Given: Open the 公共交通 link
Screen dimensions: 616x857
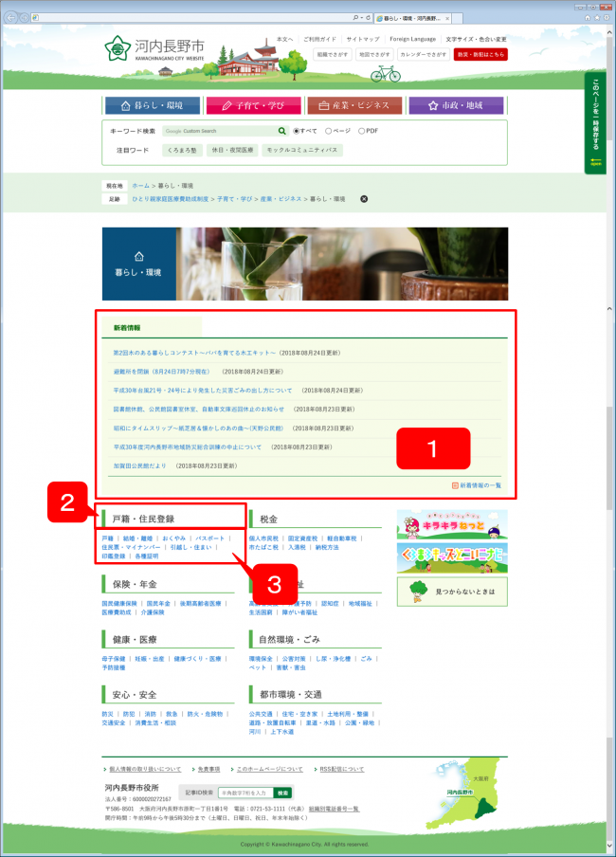Looking at the screenshot, I should coord(261,714).
